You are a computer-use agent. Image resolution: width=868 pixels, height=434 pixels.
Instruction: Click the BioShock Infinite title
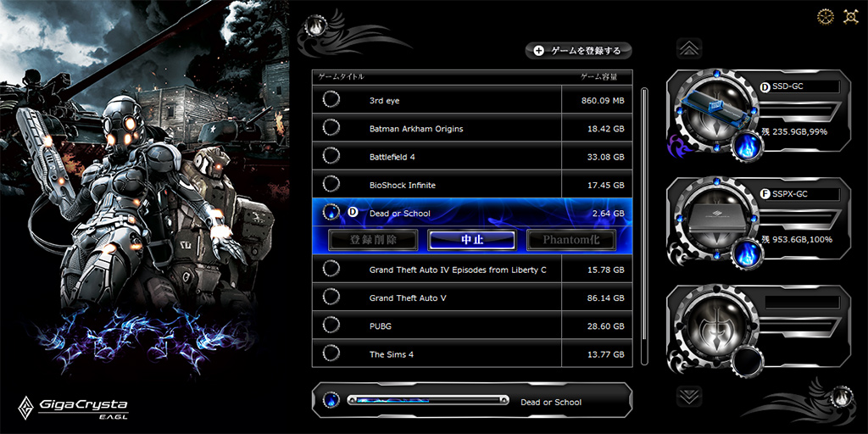tap(404, 185)
